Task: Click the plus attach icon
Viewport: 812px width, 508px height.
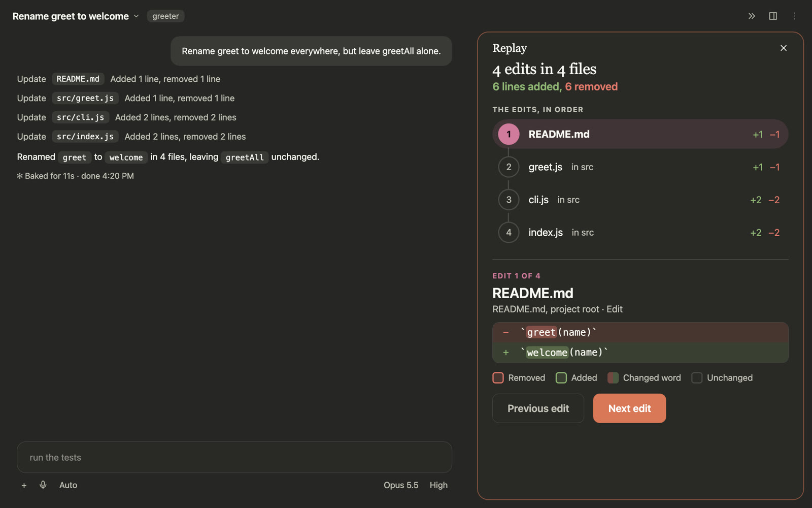Action: tap(24, 485)
